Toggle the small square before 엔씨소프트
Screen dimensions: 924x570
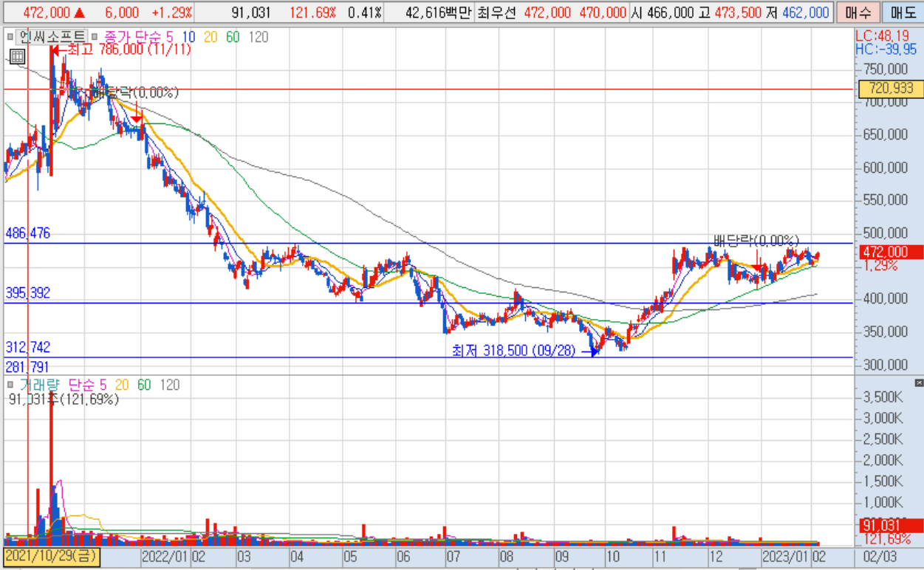pos(10,37)
